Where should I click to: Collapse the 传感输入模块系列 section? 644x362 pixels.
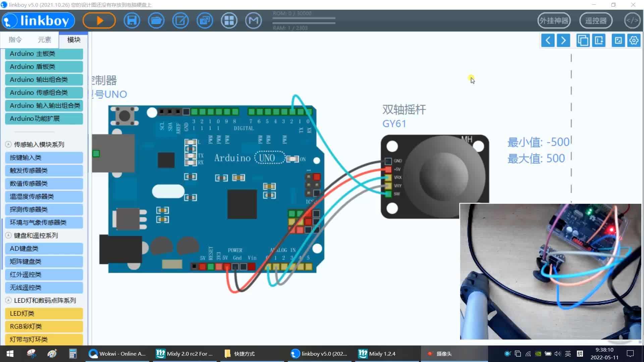coord(8,144)
